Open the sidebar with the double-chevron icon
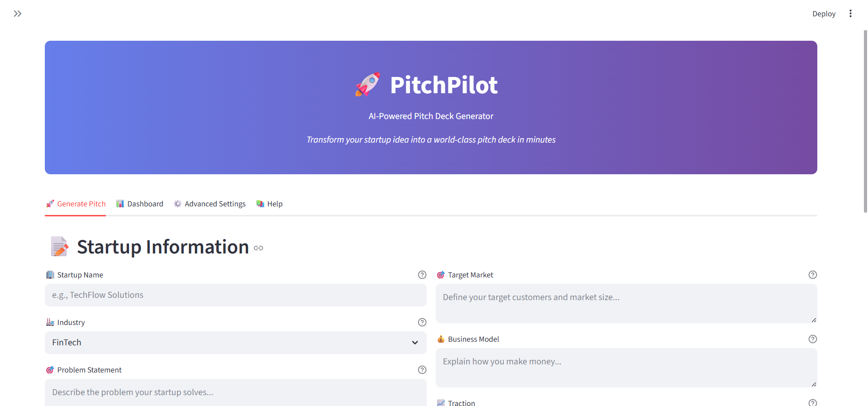This screenshot has height=406, width=868. [18, 14]
